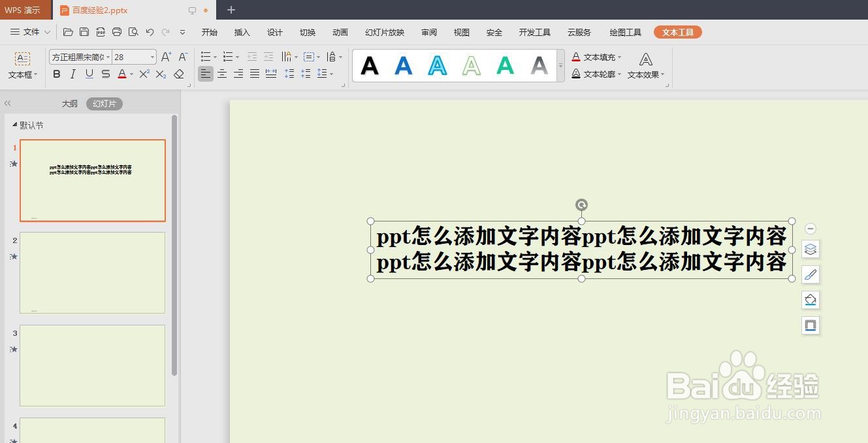Toggle justified text alignment
Viewport: 868px width, 443px height.
[x=254, y=74]
